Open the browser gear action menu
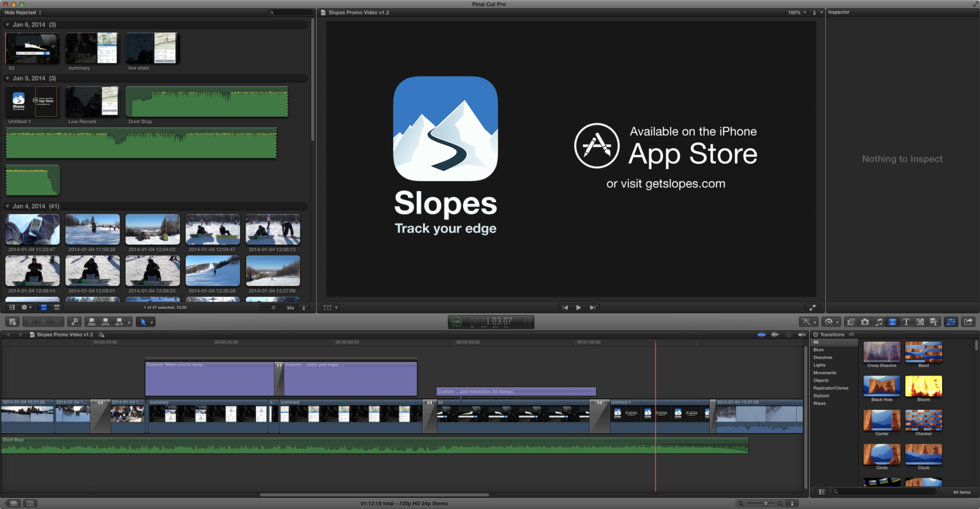This screenshot has height=509, width=980. (x=26, y=307)
